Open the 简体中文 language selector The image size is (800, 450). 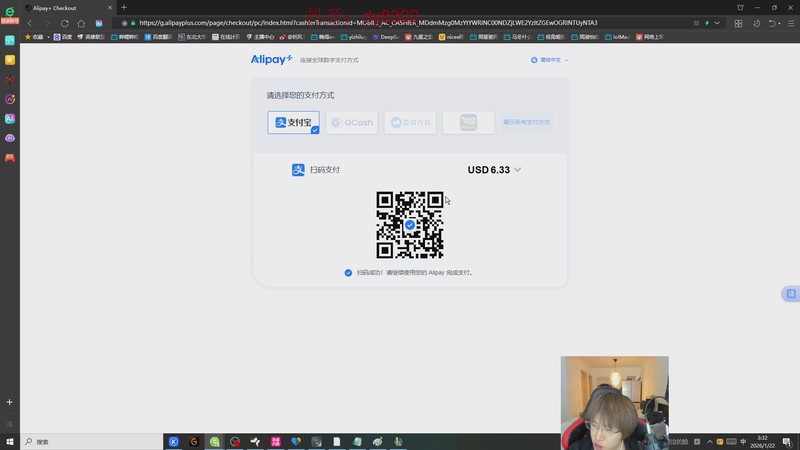(x=549, y=60)
